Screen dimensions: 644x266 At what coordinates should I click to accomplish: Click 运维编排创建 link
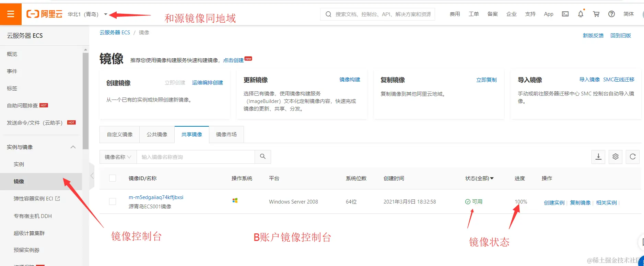point(208,83)
